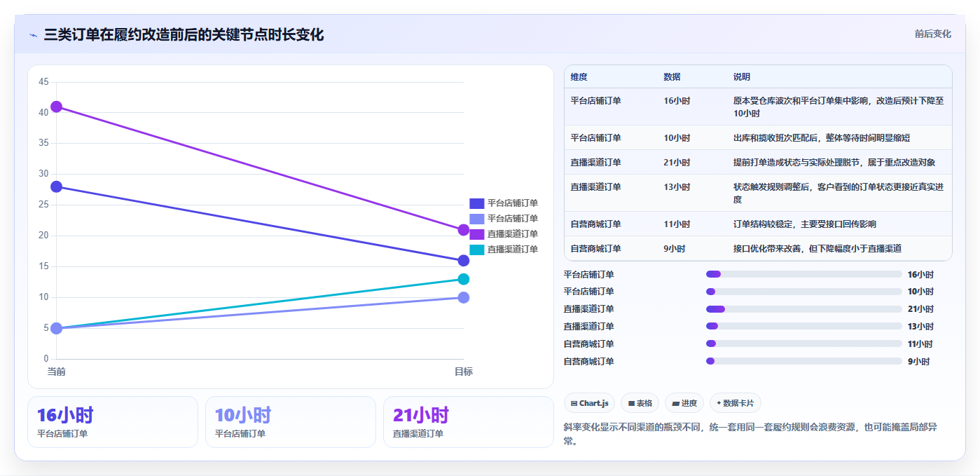Click the 9小时 progress bar

pyautogui.click(x=803, y=361)
